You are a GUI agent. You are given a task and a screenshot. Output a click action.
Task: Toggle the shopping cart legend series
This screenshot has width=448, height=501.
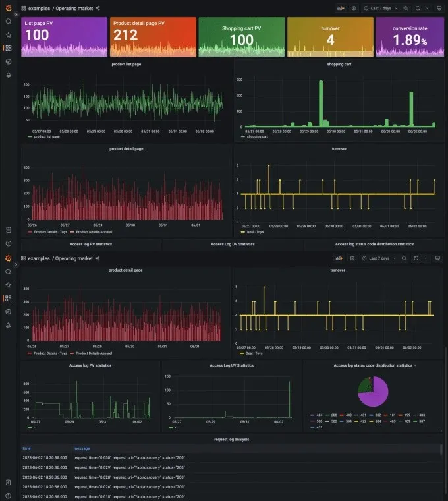coord(254,136)
